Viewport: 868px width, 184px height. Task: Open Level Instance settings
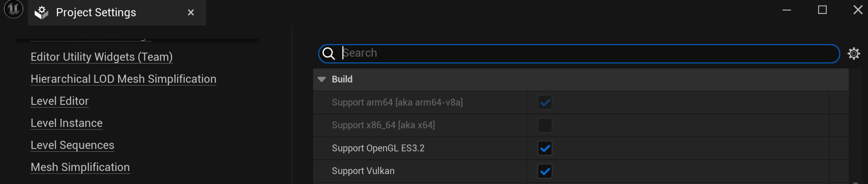[x=66, y=123]
